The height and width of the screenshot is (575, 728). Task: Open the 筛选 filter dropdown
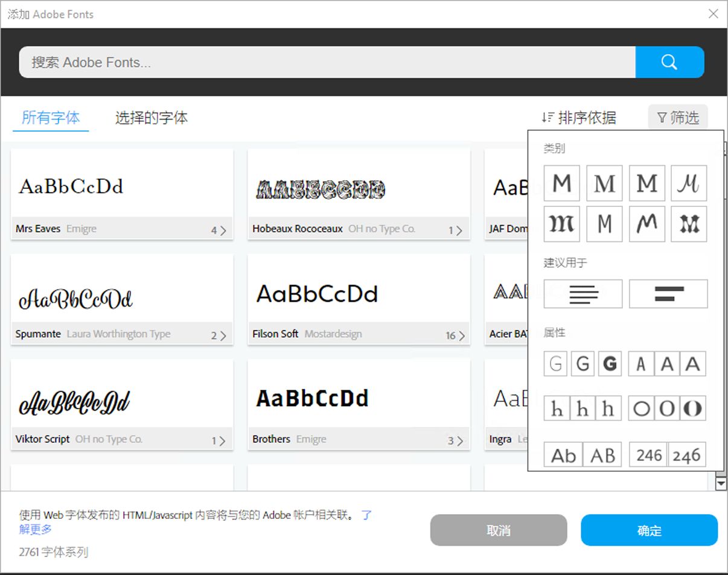coord(678,118)
